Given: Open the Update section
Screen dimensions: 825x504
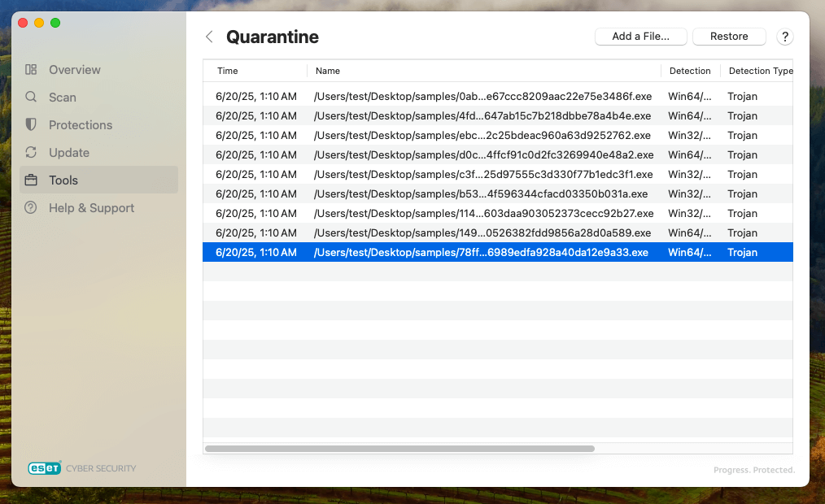Looking at the screenshot, I should (x=99, y=152).
